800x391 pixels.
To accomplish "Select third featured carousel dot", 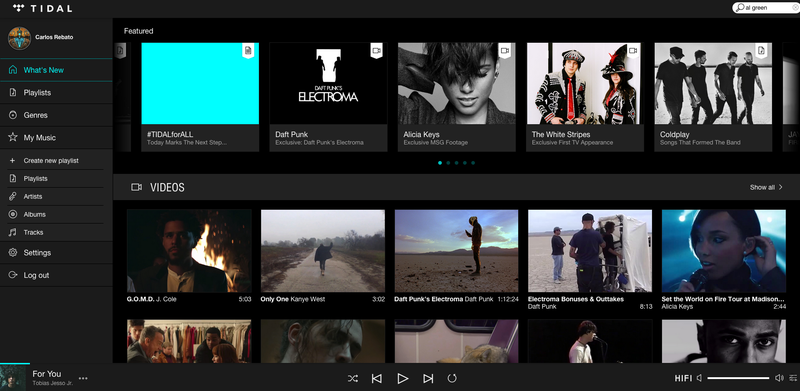I will (x=457, y=163).
